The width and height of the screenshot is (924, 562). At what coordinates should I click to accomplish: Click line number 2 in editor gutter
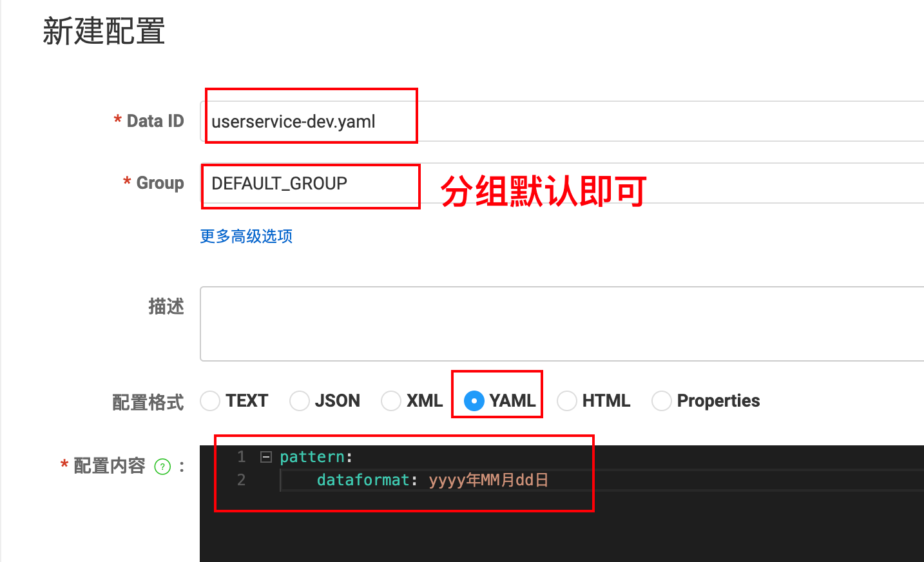coord(242,480)
